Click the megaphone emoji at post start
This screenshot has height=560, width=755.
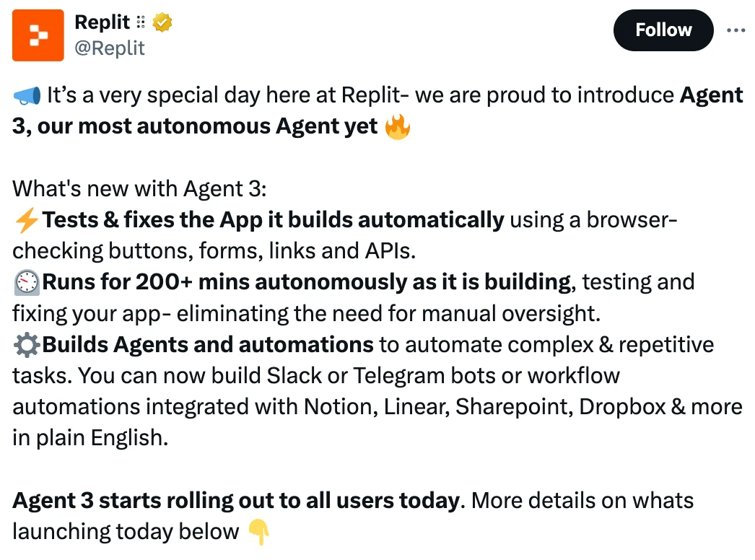[27, 96]
